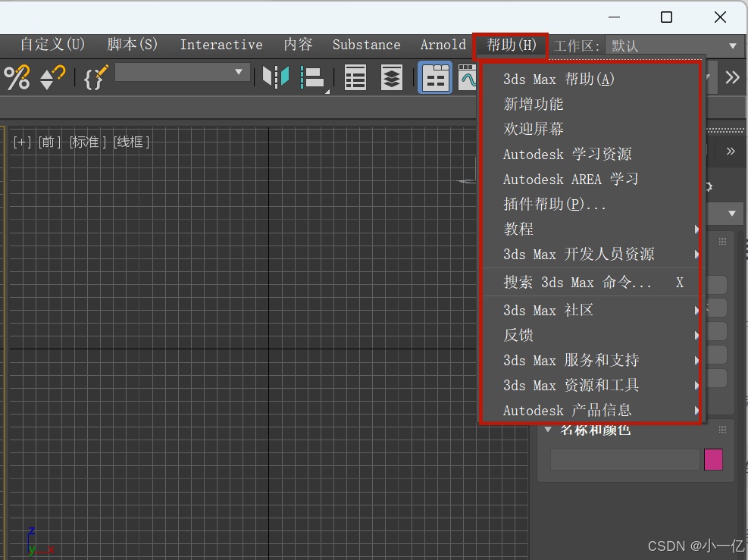The width and height of the screenshot is (748, 560).
Task: Click the [+] viewport general label
Action: coord(22,142)
